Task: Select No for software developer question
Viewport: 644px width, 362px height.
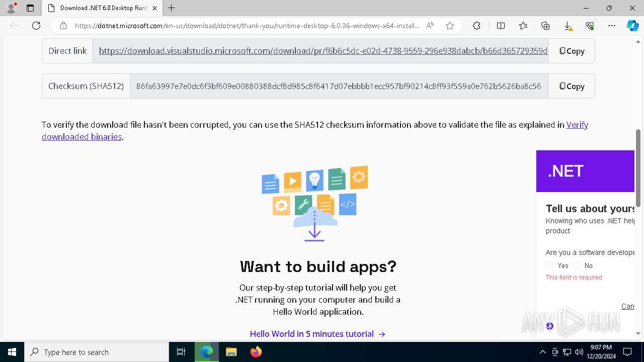Action: point(577,265)
